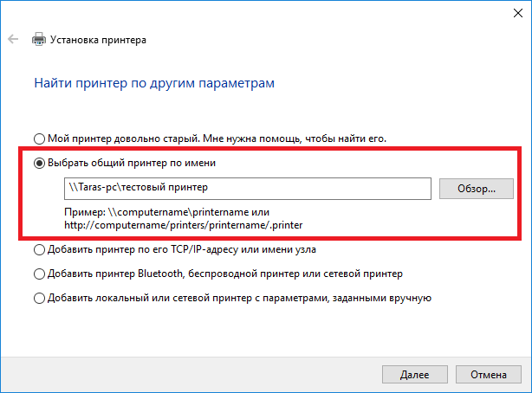The image size is (532, 393).
Task: Click the 'Найти принтер по другим параметрам' heading
Action: 154,84
